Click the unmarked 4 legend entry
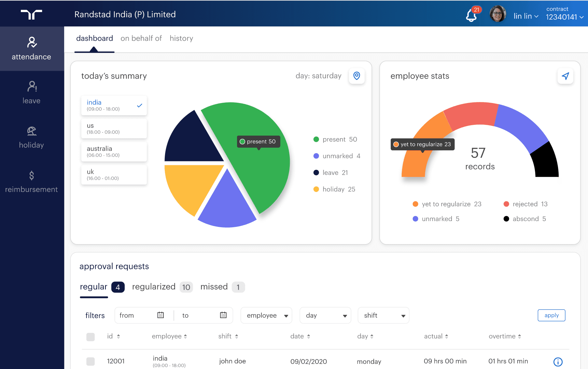 pyautogui.click(x=337, y=156)
